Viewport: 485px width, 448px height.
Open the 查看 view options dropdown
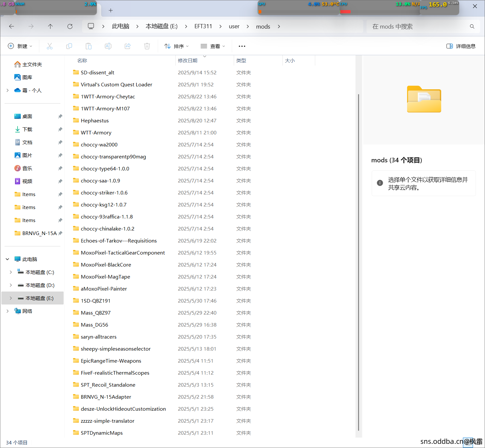click(x=213, y=46)
